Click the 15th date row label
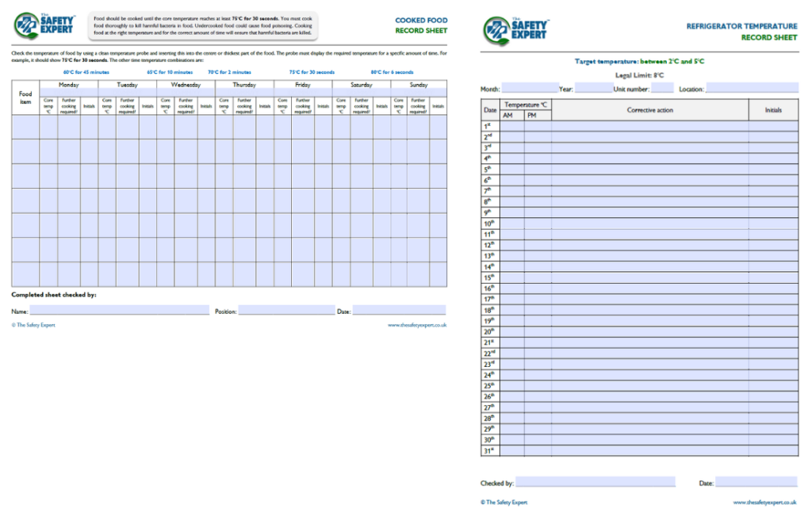812x512 pixels. pos(488,277)
